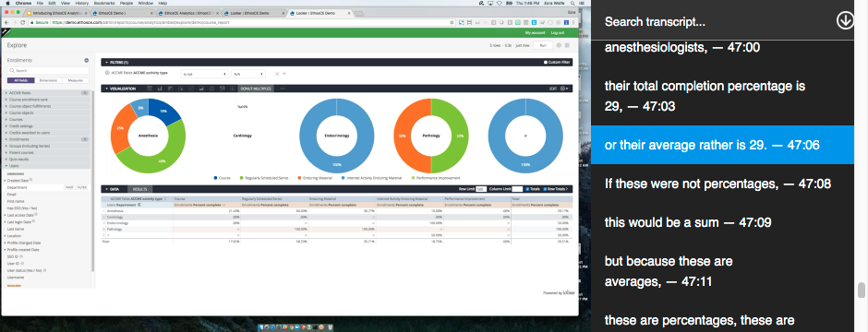Select the column chart visualization icon
The width and height of the screenshot is (868, 332).
[x=160, y=89]
